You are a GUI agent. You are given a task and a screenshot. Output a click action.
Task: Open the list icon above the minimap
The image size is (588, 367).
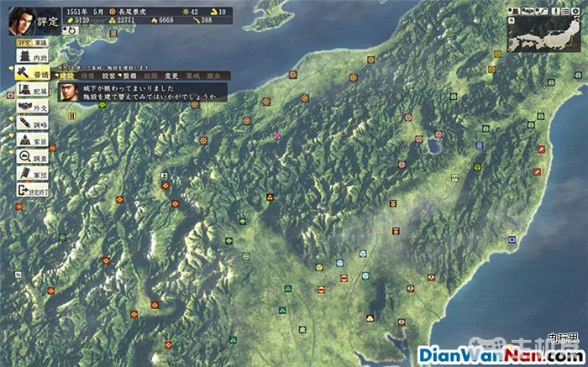coord(565,11)
